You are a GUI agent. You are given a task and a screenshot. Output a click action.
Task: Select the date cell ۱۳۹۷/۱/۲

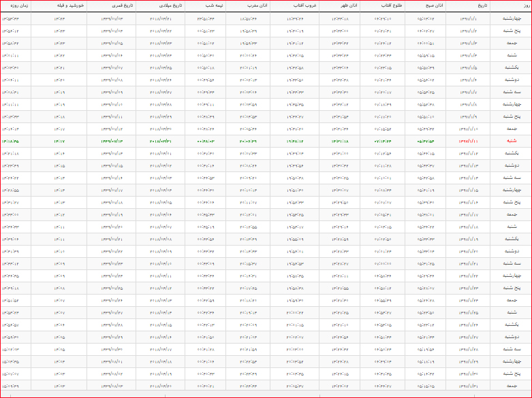(x=468, y=31)
